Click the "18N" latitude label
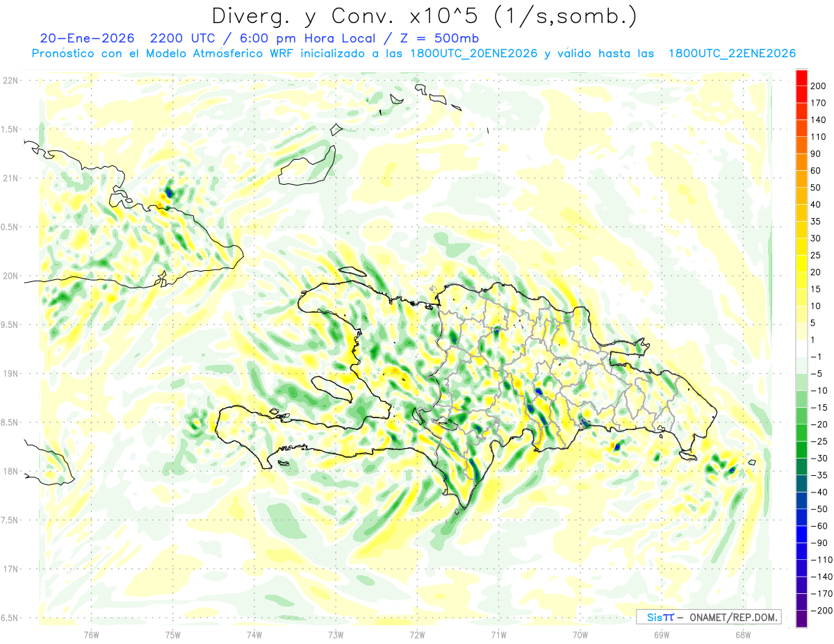The image size is (834, 644). tap(10, 472)
